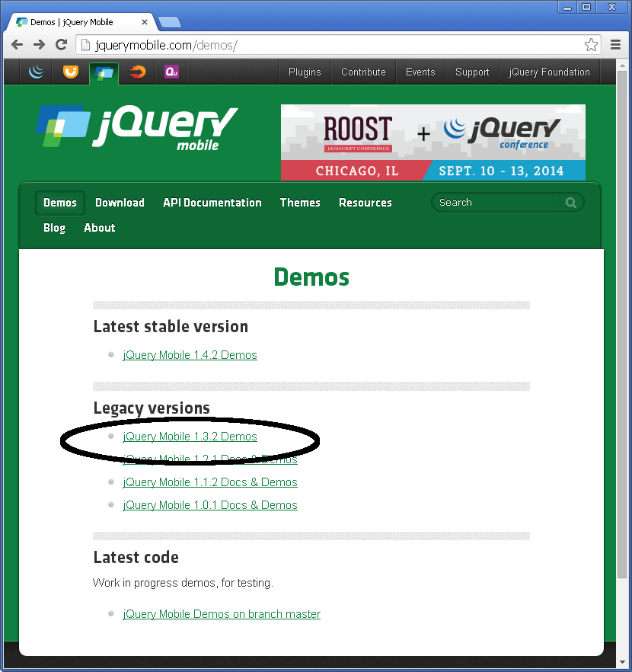Screen dimensions: 632x672
Task: Reload the current page
Action: 62,44
